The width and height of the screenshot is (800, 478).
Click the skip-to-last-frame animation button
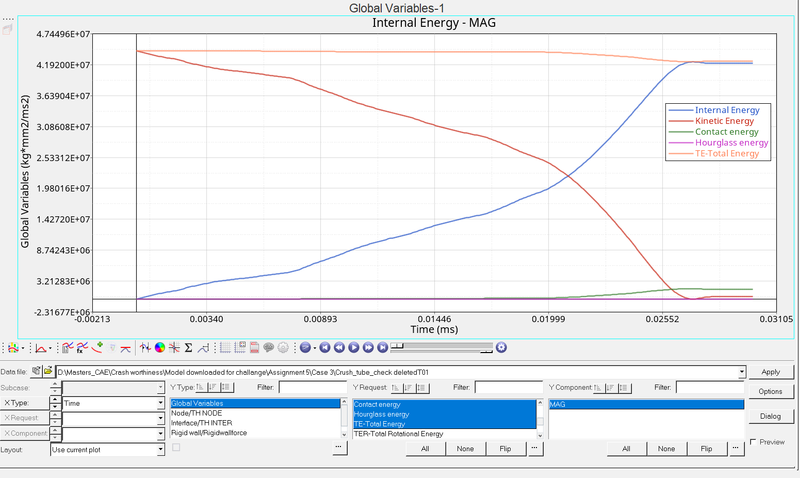(x=382, y=348)
